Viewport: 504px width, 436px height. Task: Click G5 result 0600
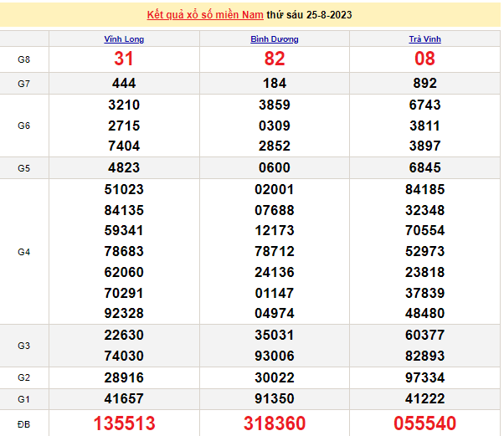pos(275,167)
